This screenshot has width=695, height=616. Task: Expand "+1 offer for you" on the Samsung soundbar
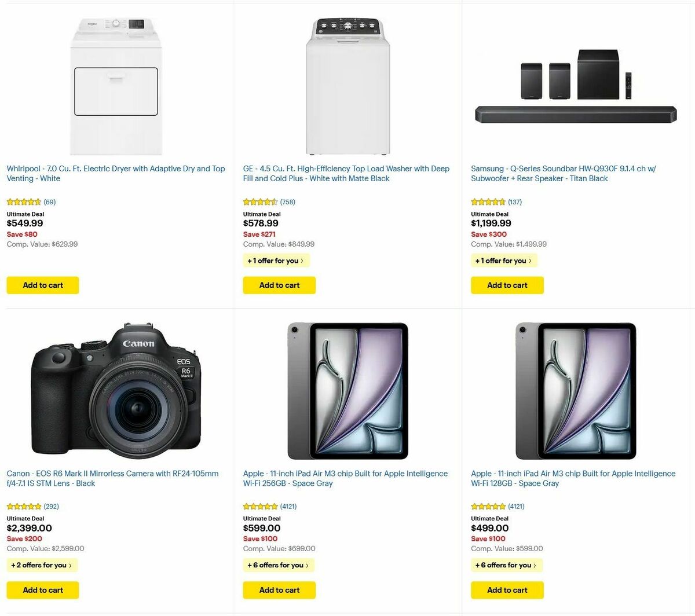click(504, 260)
